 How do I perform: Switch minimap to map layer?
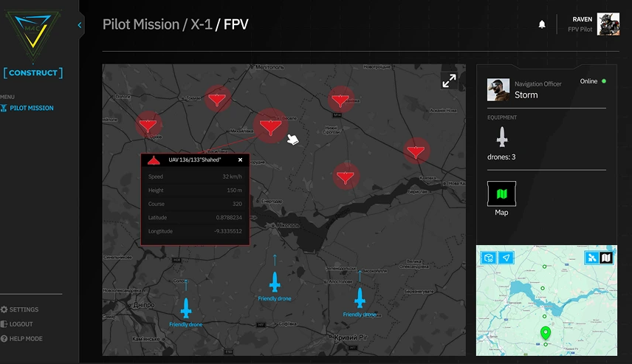pos(606,258)
